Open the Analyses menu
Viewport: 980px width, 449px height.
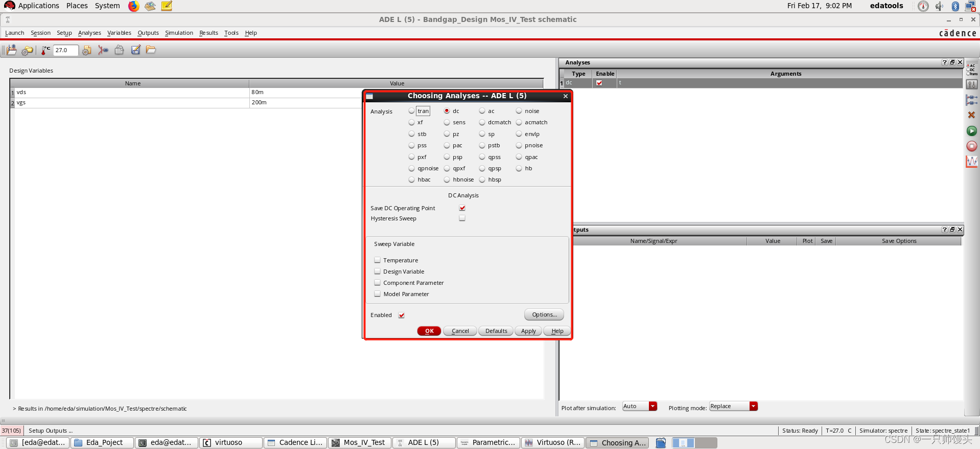click(x=89, y=33)
